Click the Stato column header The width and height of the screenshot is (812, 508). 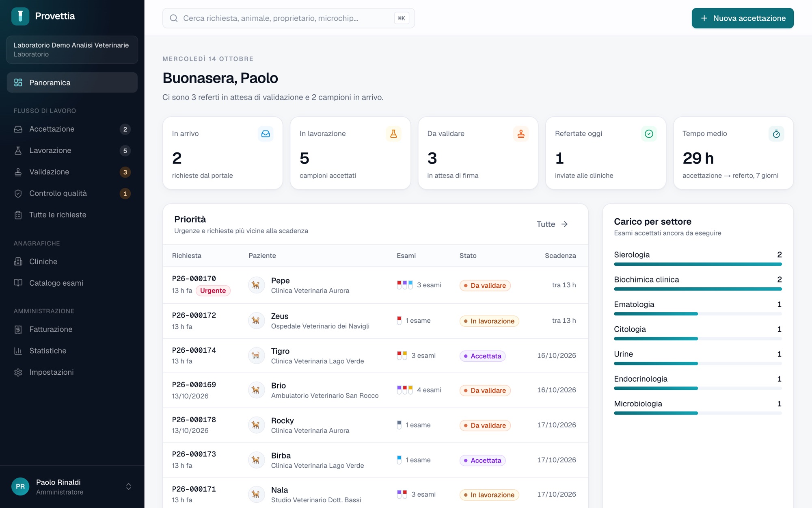click(468, 256)
